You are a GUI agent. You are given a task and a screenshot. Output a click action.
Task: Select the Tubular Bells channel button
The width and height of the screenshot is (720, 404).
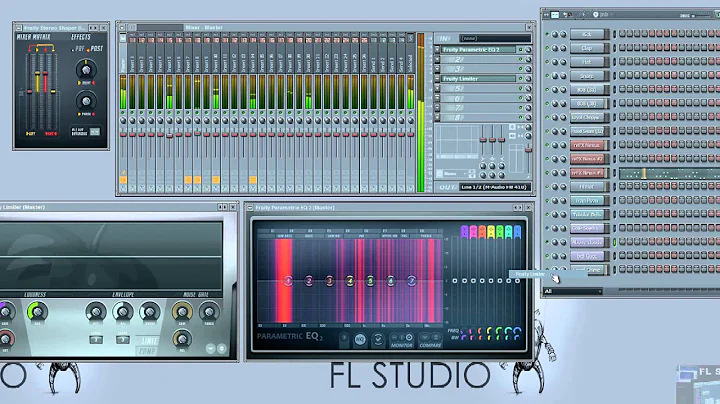click(x=587, y=214)
